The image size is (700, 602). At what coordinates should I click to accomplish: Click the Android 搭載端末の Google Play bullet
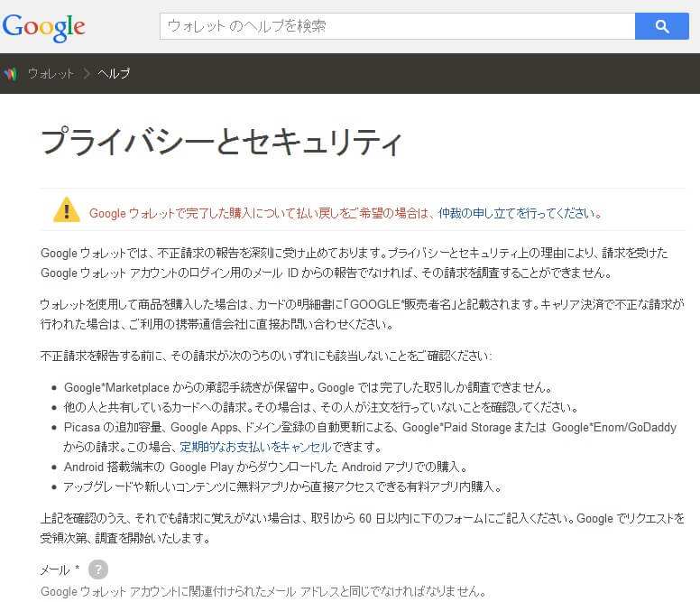pyautogui.click(x=265, y=468)
